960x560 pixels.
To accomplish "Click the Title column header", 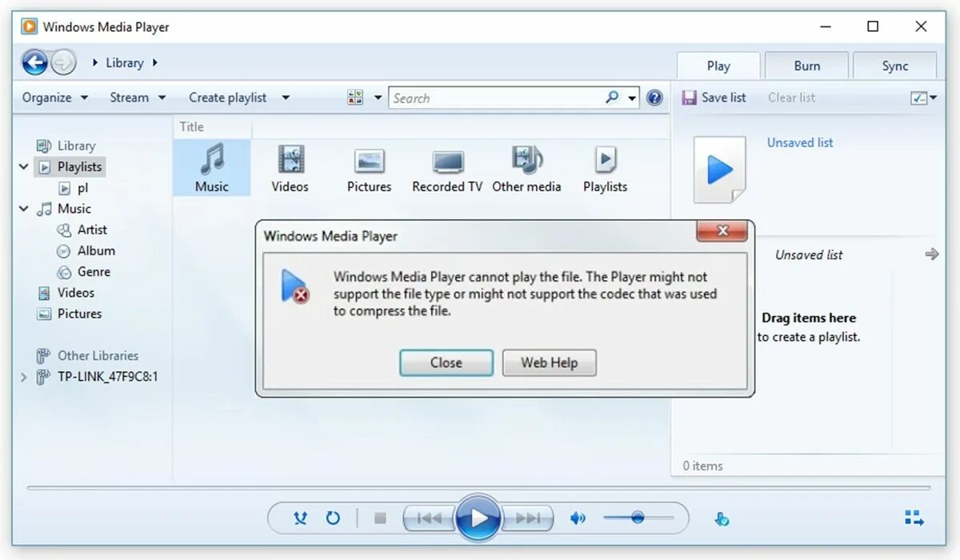I will tap(212, 126).
